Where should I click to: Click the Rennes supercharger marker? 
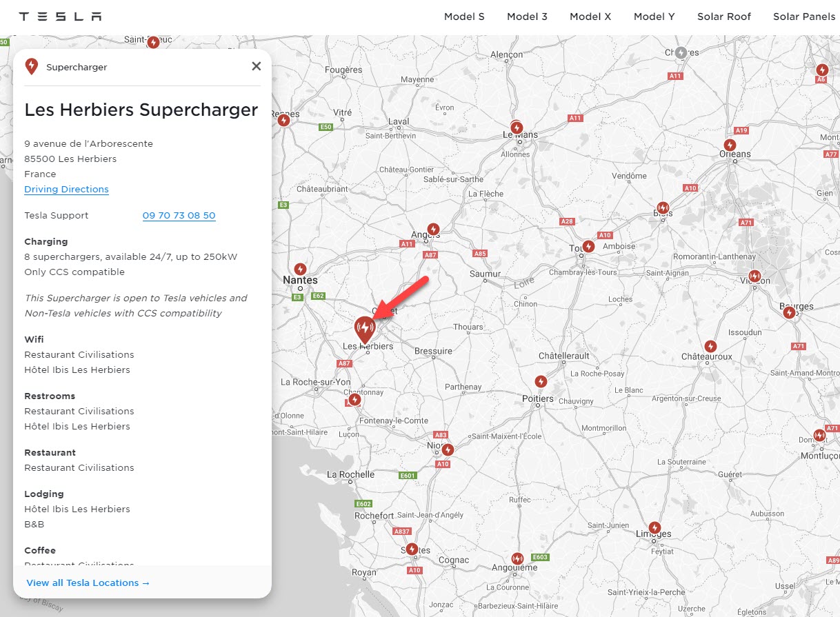point(283,119)
